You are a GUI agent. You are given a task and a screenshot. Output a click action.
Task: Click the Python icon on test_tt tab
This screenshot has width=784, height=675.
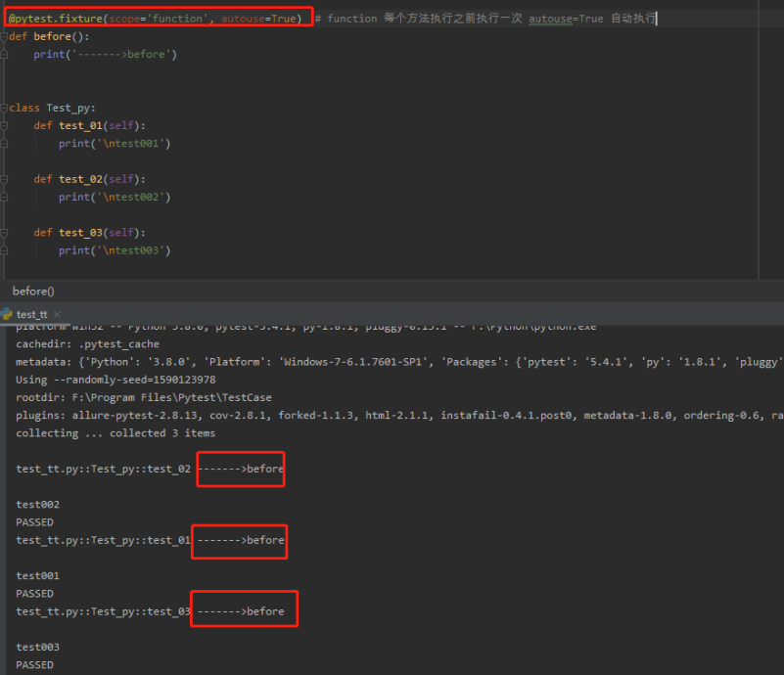[x=7, y=314]
